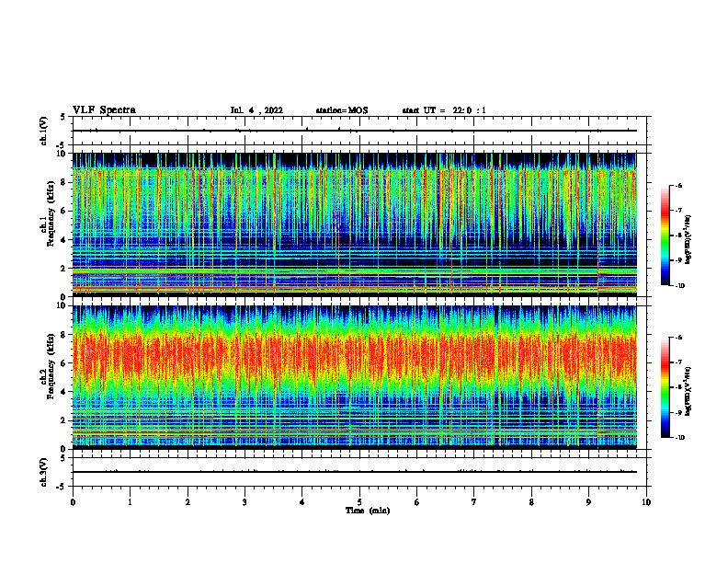Click the time axis tick label "7"
The height and width of the screenshot is (563, 728).
tap(474, 502)
